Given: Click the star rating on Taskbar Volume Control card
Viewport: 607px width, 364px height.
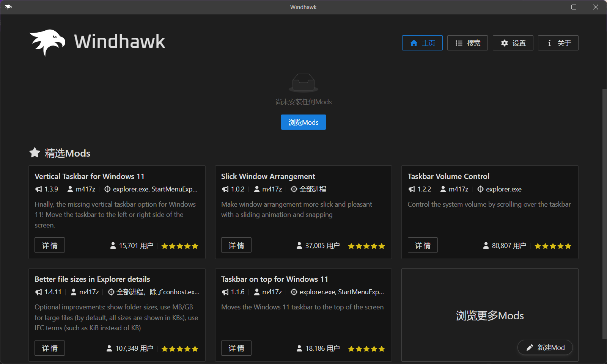Looking at the screenshot, I should [553, 246].
